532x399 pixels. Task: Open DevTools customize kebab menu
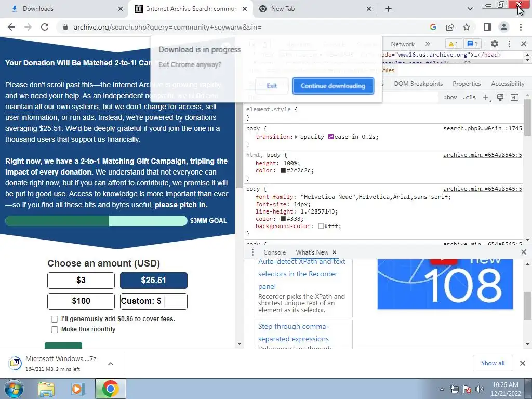tap(509, 44)
